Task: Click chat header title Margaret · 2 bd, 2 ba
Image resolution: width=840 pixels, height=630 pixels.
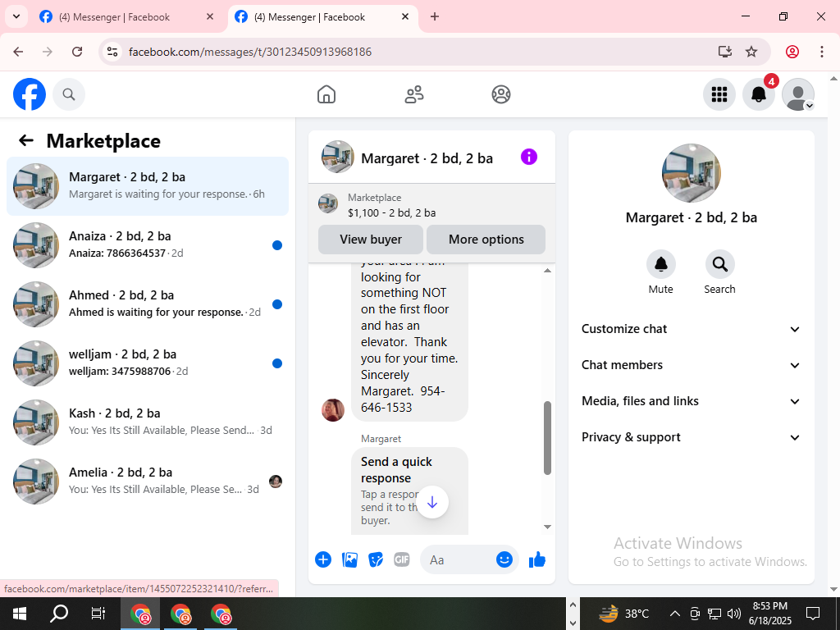Action: click(x=427, y=158)
